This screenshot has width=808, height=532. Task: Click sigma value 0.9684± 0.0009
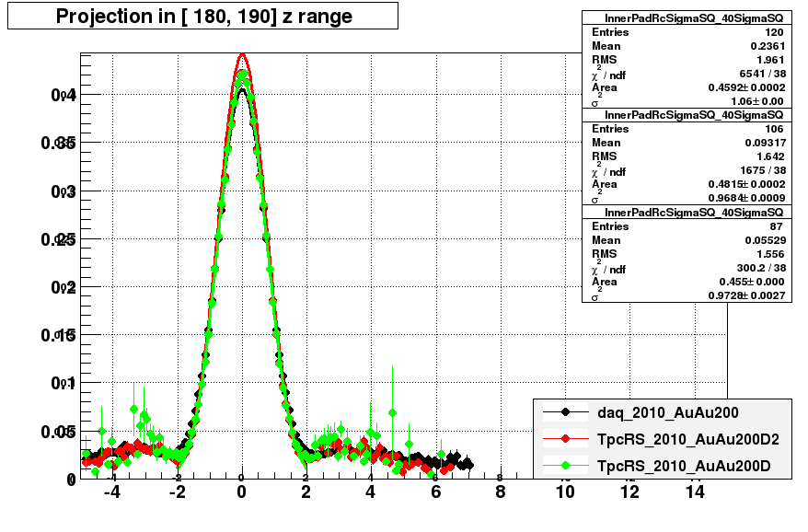pos(746,198)
